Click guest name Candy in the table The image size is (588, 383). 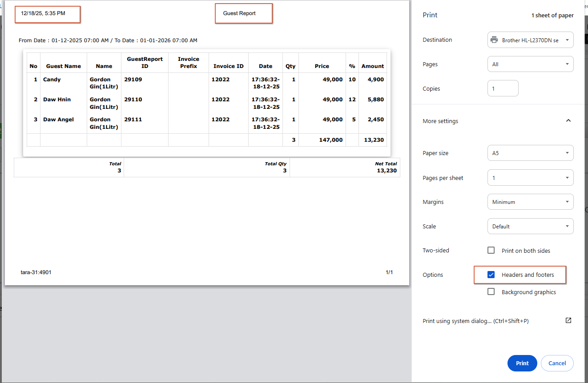tap(52, 80)
